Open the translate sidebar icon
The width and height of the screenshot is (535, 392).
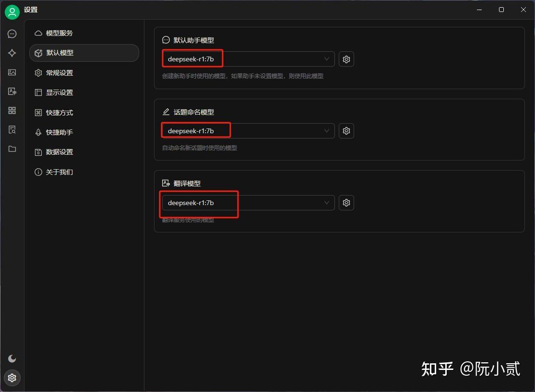12,92
